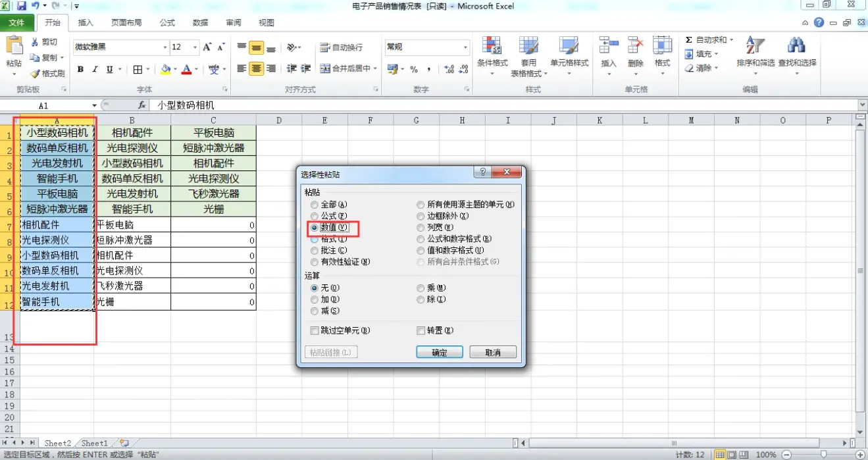Switch to the 公式 tab
The height and width of the screenshot is (460, 868).
pyautogui.click(x=167, y=22)
